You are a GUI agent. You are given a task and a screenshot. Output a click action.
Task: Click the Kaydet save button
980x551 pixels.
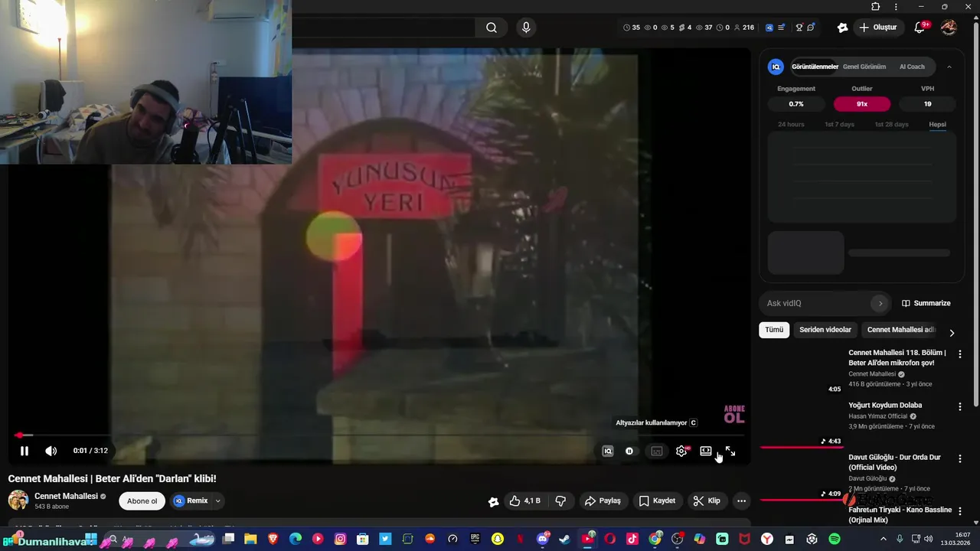(657, 501)
